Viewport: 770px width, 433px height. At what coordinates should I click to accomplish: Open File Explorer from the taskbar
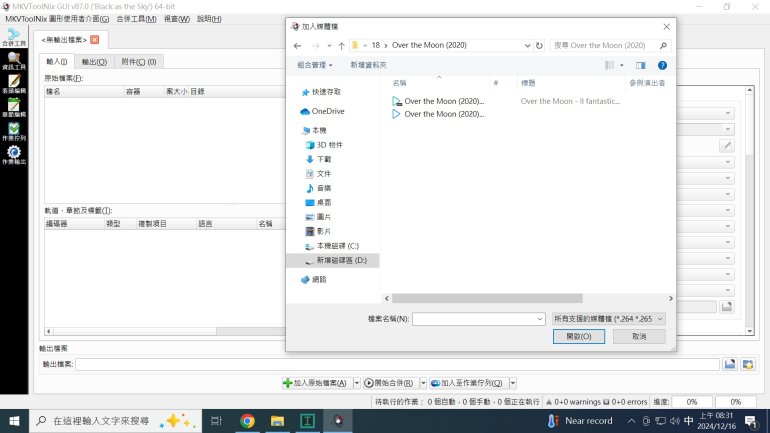(277, 421)
